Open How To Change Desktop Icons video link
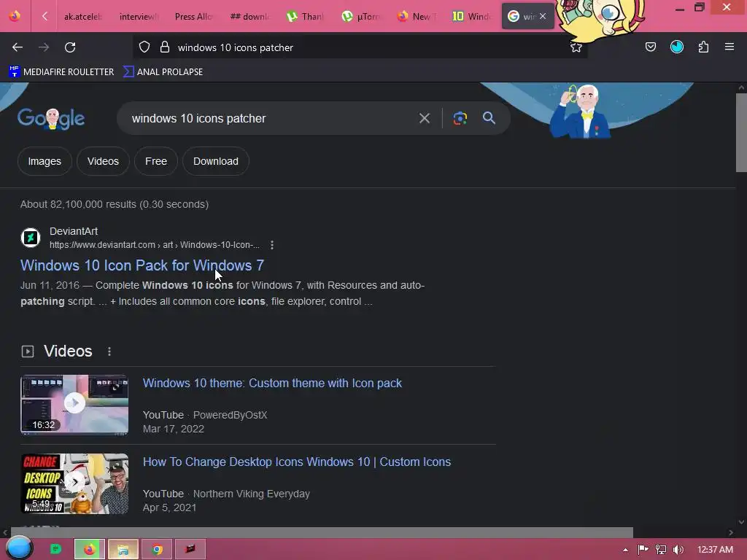The image size is (747, 560). [x=297, y=462]
